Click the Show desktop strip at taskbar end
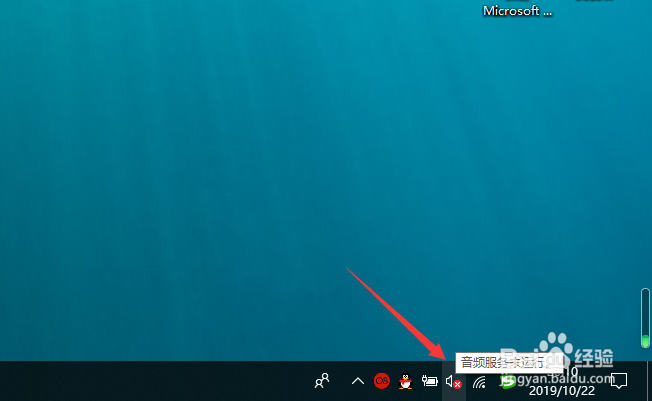The width and height of the screenshot is (652, 401). [x=649, y=381]
